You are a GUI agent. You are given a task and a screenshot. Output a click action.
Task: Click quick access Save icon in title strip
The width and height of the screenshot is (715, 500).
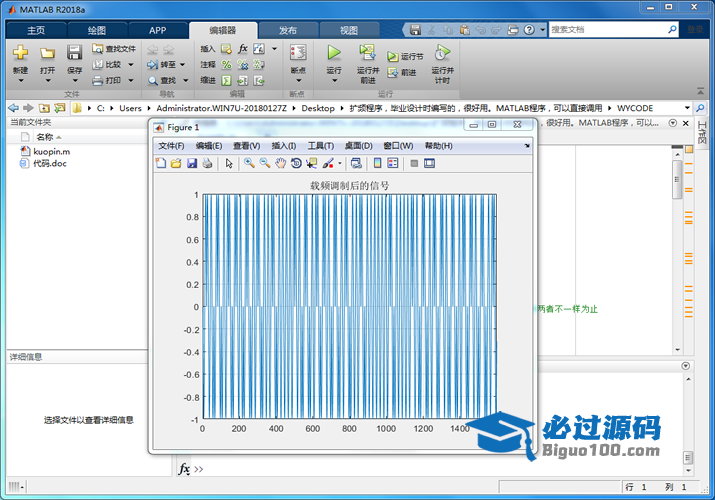pyautogui.click(x=415, y=30)
